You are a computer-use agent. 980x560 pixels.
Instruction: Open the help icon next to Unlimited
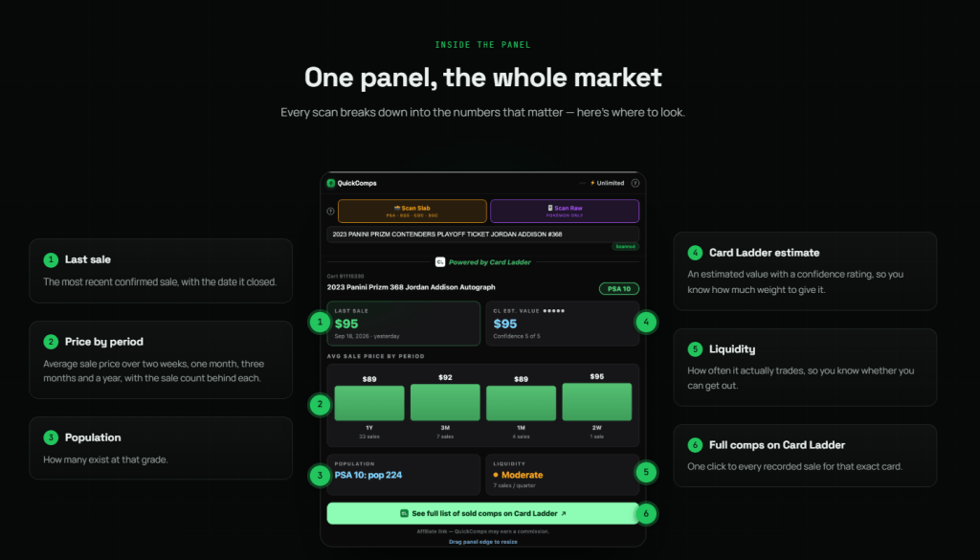[x=635, y=183]
